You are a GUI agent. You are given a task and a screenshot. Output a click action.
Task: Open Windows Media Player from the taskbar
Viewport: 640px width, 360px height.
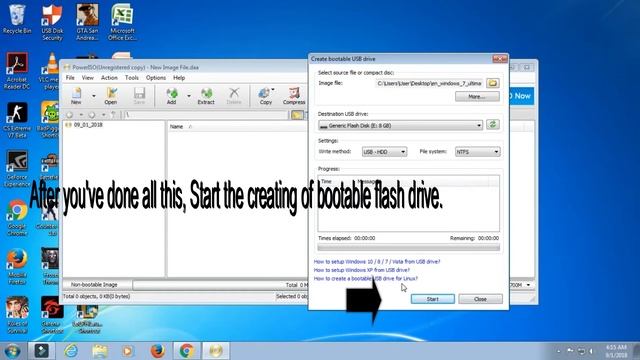point(128,351)
